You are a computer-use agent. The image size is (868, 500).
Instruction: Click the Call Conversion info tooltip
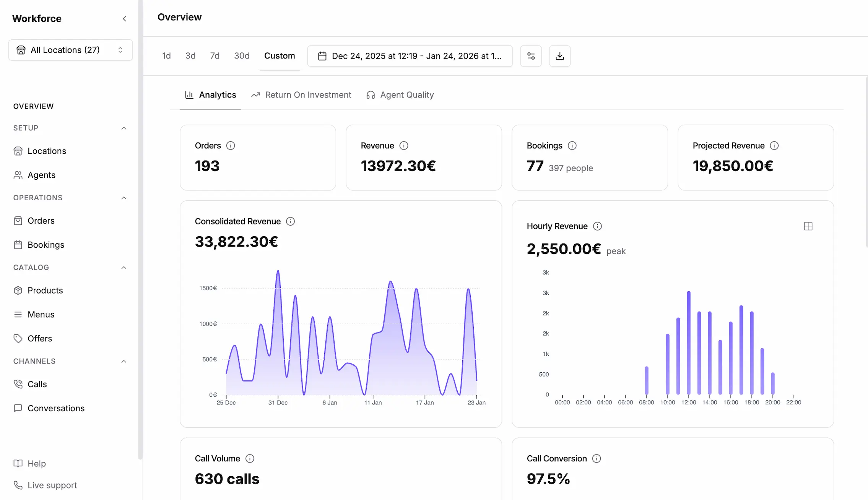click(597, 458)
